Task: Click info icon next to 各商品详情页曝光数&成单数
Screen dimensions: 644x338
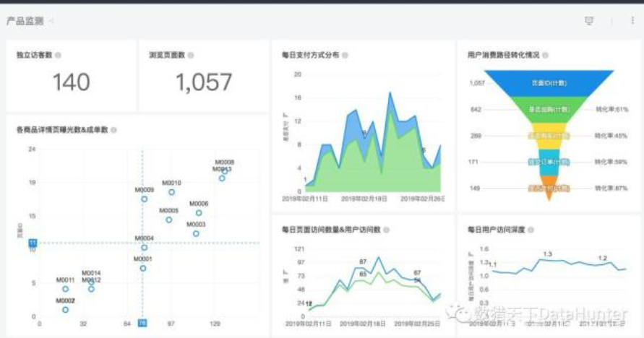Action: (x=113, y=130)
